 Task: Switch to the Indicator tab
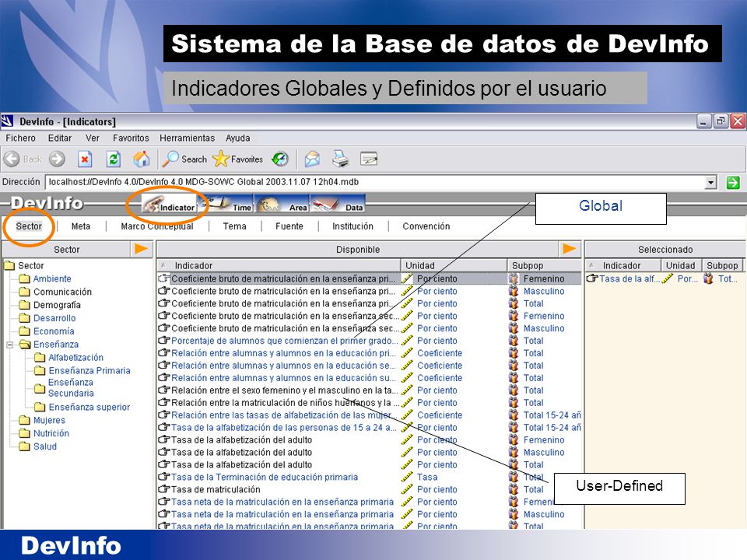[170, 203]
